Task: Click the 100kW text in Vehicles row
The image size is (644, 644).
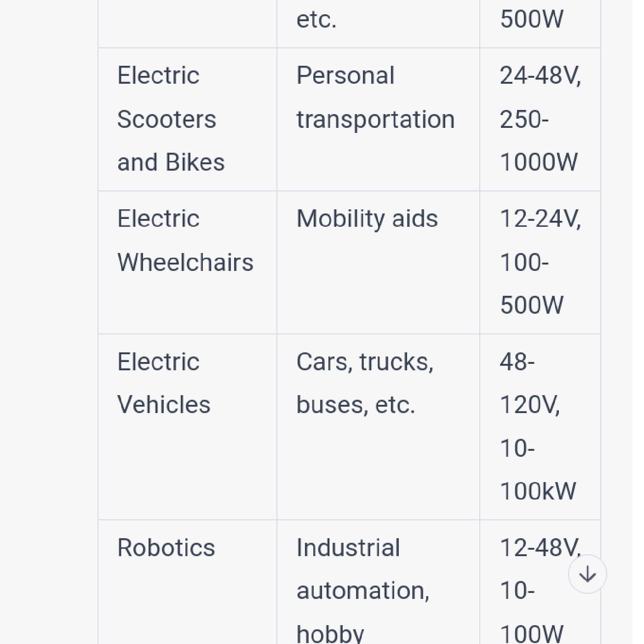Action: point(538,491)
